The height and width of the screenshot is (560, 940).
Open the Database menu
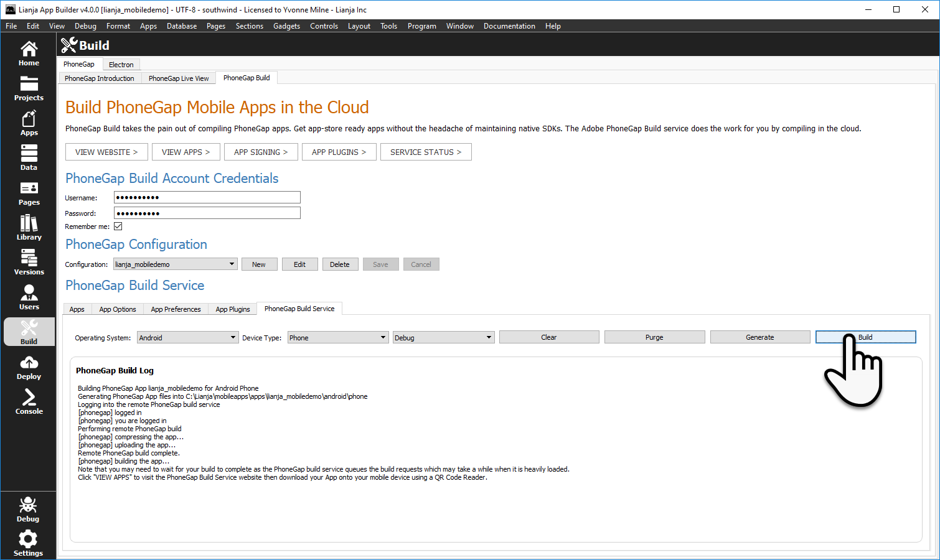[182, 26]
